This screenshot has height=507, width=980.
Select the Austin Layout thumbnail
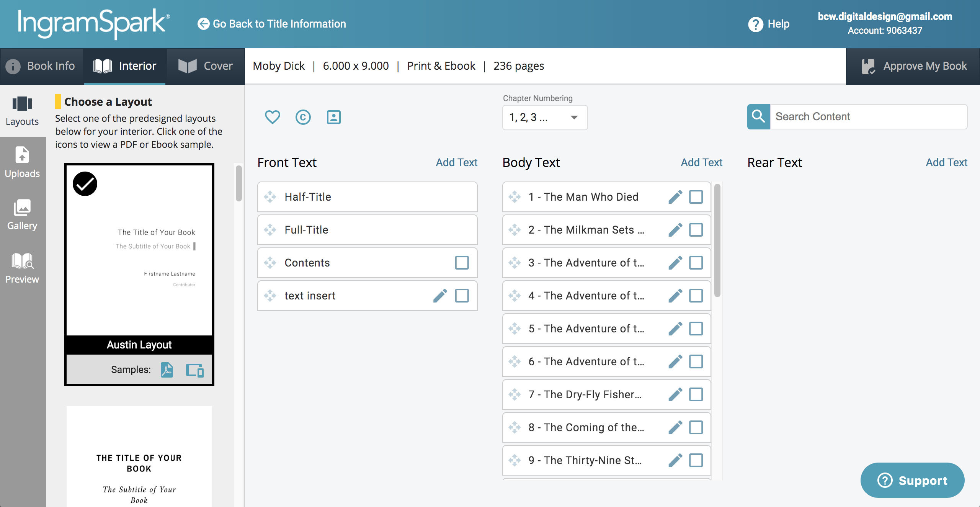coord(139,251)
